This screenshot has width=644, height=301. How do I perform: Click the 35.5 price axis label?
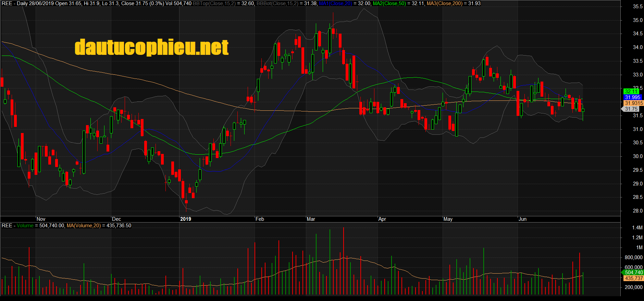[638, 7]
